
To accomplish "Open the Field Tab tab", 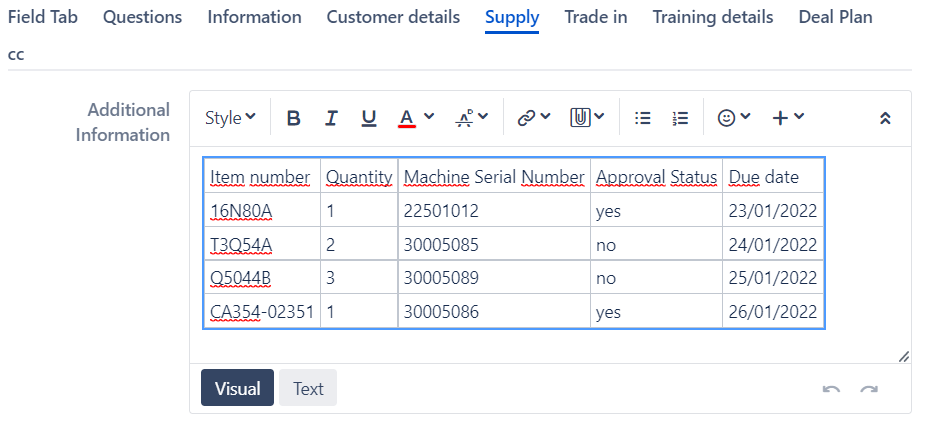I will point(43,17).
